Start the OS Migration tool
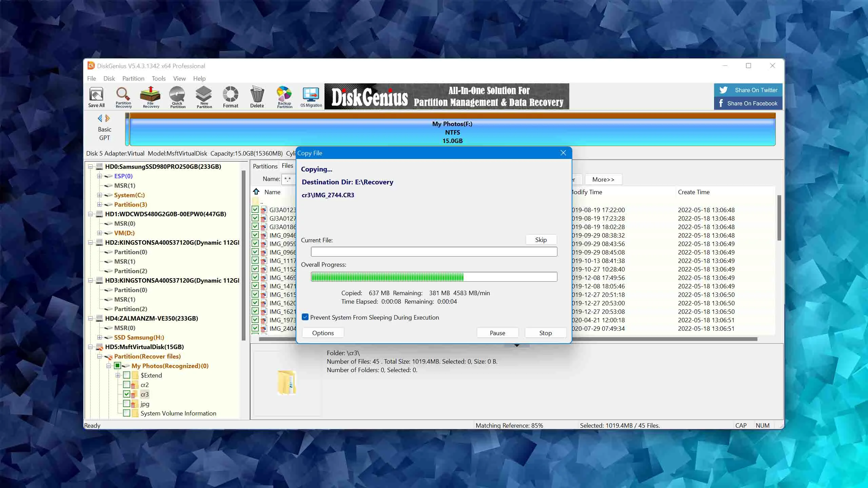This screenshot has width=868, height=488. (x=311, y=97)
